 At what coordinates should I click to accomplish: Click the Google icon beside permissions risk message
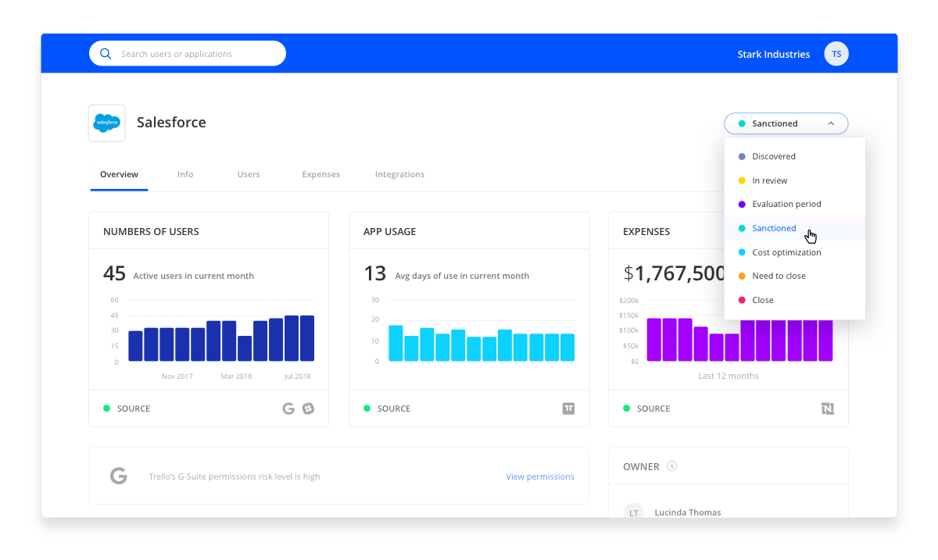[119, 476]
